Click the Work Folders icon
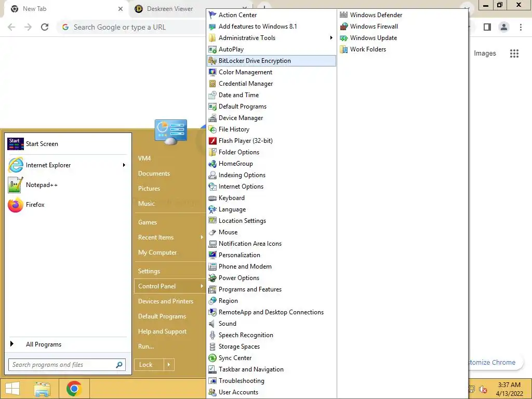Screen dimensions: 532x399 344,49
